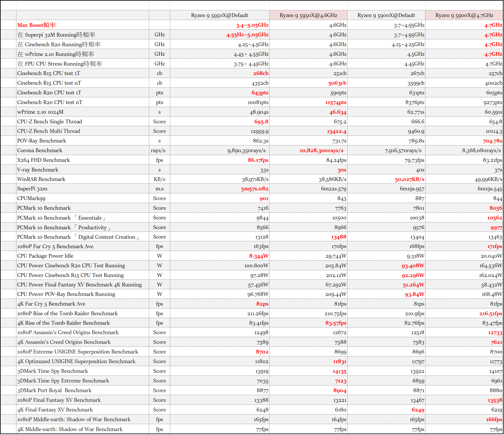
Task: Click the 5m57s.082 value
Action: click(255, 188)
